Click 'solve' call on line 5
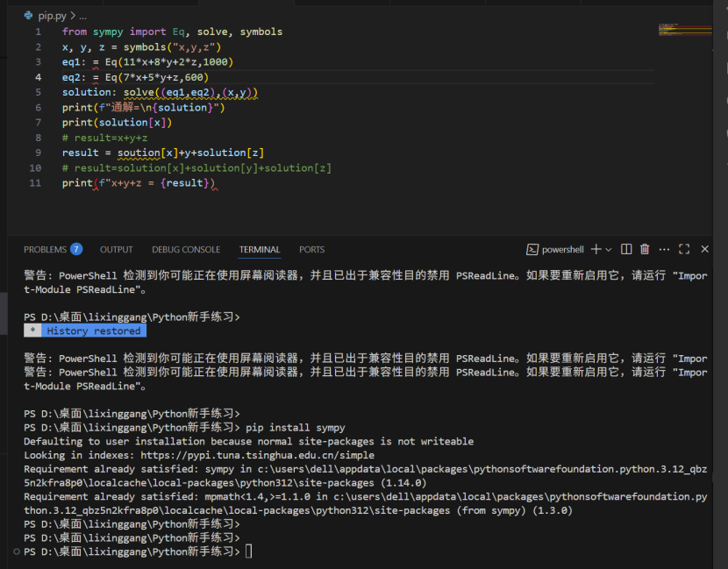The height and width of the screenshot is (569, 728). (x=139, y=92)
